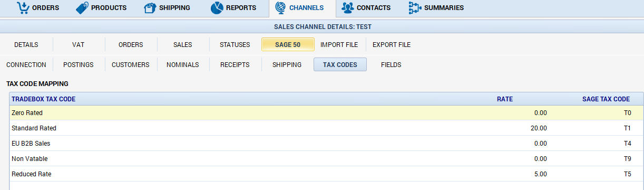Select the Zero Rated row
Viewport: 644px width, 190px height.
pos(326,113)
